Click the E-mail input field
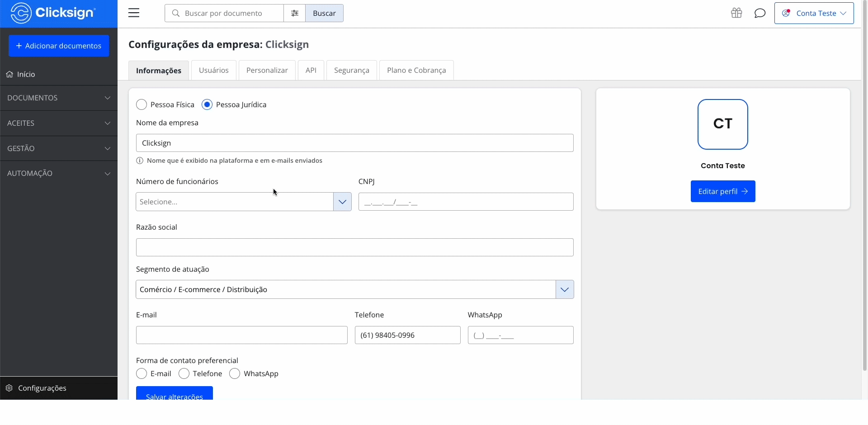The width and height of the screenshot is (868, 425). 242,335
